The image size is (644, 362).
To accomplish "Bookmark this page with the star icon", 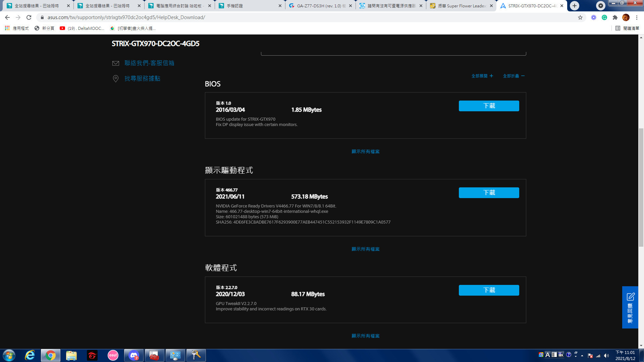I will (580, 17).
